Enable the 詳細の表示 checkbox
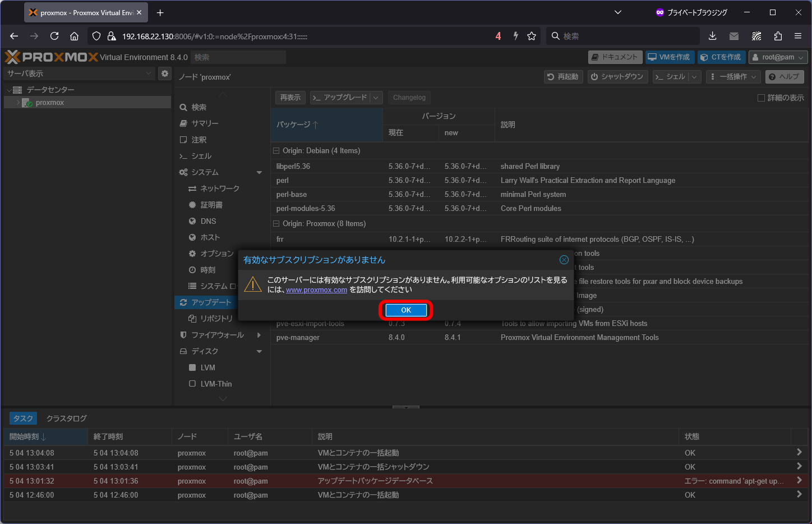The height and width of the screenshot is (524, 812). 761,98
